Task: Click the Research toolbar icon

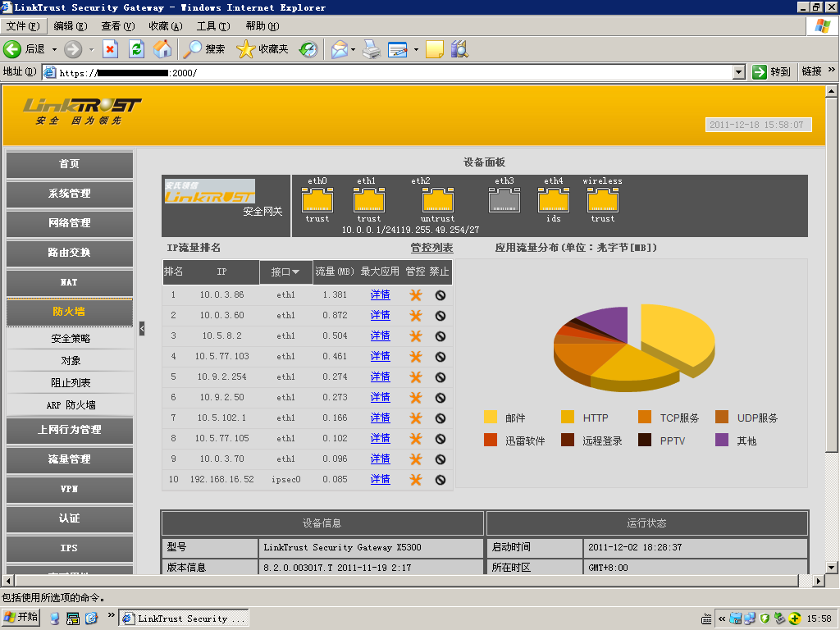Action: 459,49
